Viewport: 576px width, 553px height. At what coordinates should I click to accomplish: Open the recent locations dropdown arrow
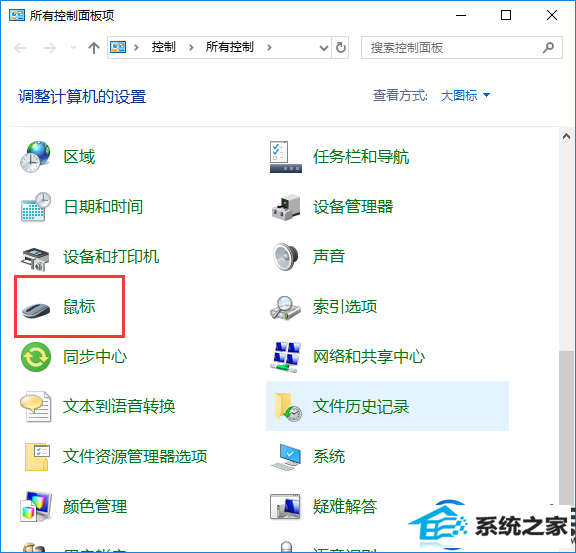[x=73, y=47]
